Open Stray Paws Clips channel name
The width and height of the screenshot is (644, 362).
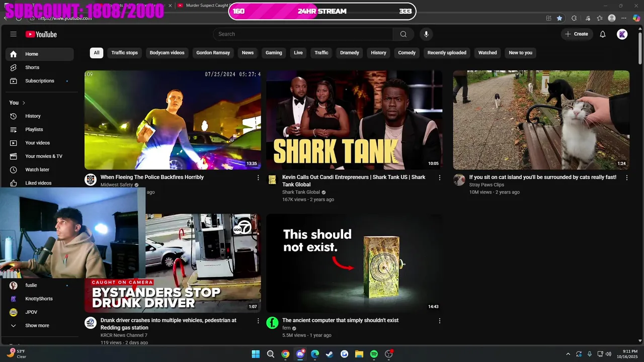(487, 185)
